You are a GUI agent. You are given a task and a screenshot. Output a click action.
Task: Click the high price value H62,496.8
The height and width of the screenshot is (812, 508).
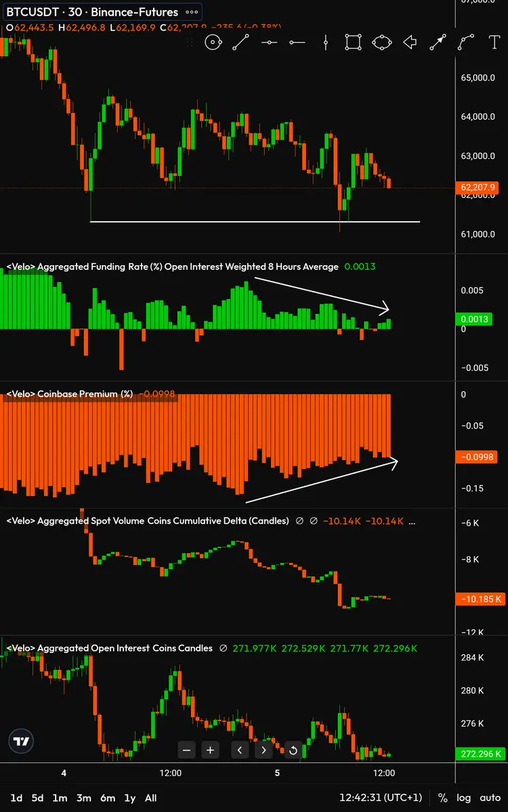coord(82,28)
